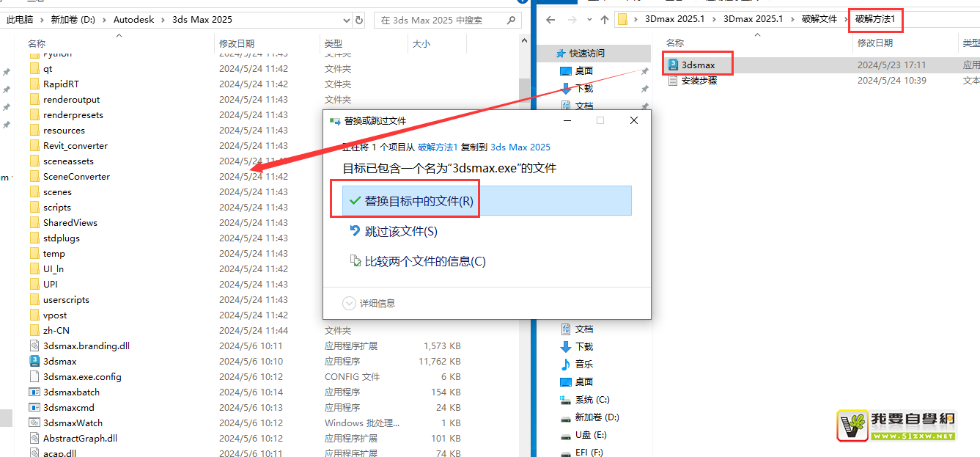Viewport: 980px width, 457px height.
Task: Click the back arrow in the right window
Action: 550,20
